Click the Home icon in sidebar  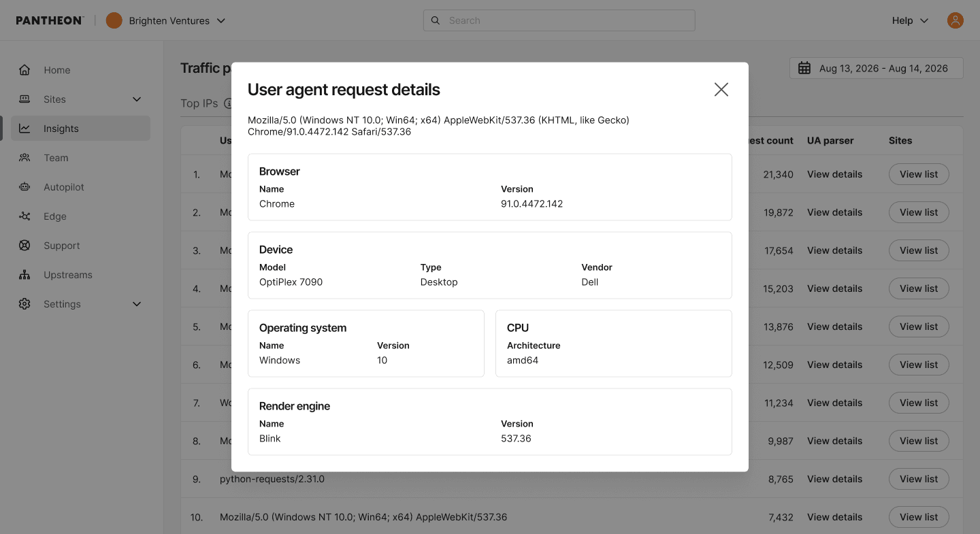pos(24,70)
